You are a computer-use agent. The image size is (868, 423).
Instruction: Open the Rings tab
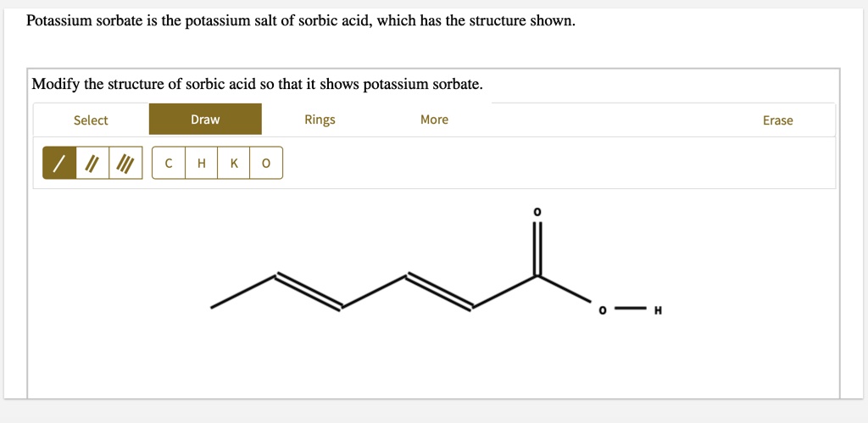[320, 120]
